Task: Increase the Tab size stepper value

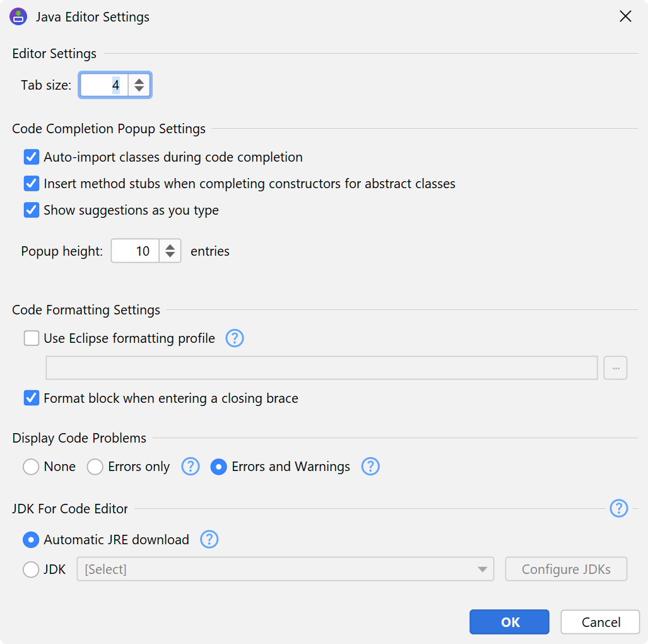Action: (139, 80)
